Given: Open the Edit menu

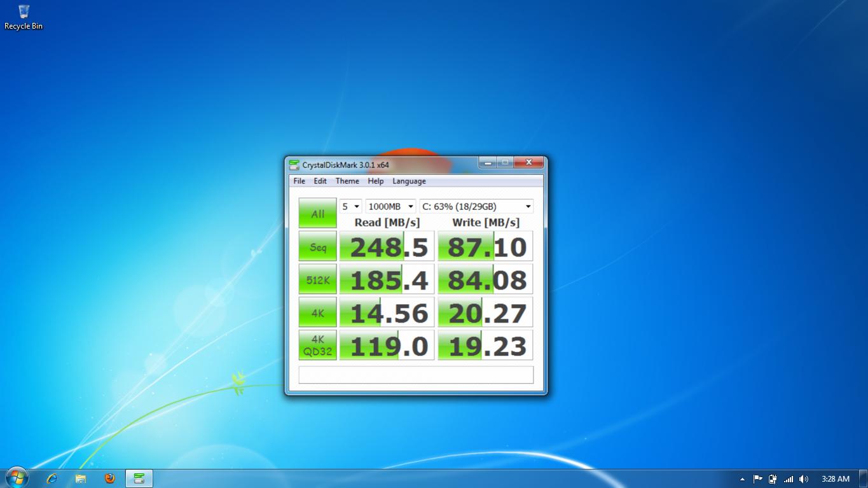Looking at the screenshot, I should tap(320, 181).
